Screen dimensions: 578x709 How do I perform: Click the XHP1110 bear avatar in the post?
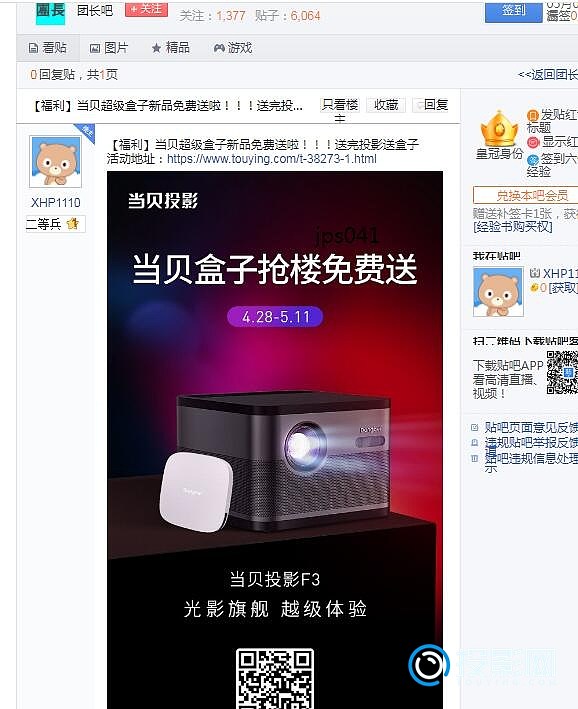pyautogui.click(x=56, y=161)
